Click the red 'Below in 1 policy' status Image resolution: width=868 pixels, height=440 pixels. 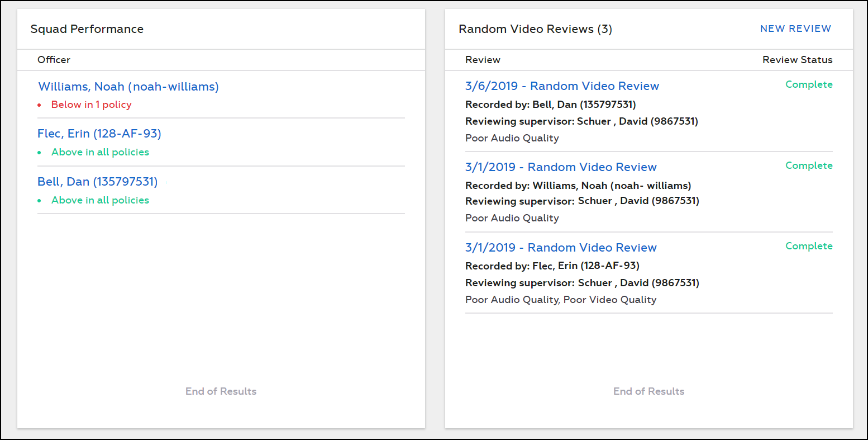pyautogui.click(x=91, y=105)
